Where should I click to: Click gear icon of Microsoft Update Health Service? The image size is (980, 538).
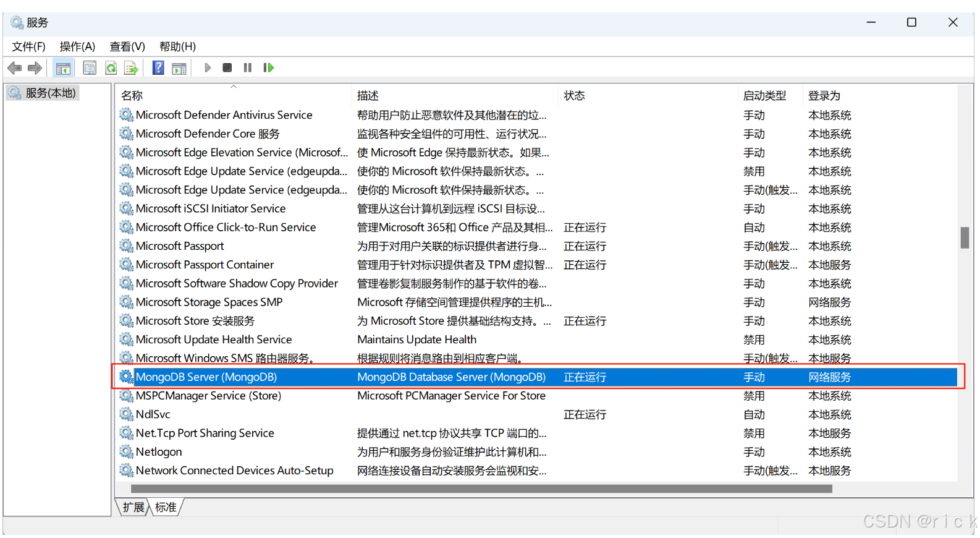(x=127, y=339)
